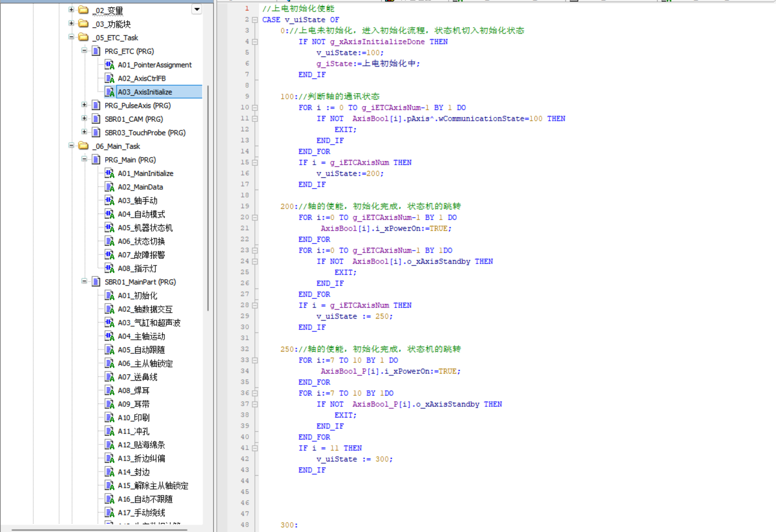The image size is (776, 532).
Task: Select A09_耳带 in the tree
Action: pyautogui.click(x=133, y=404)
